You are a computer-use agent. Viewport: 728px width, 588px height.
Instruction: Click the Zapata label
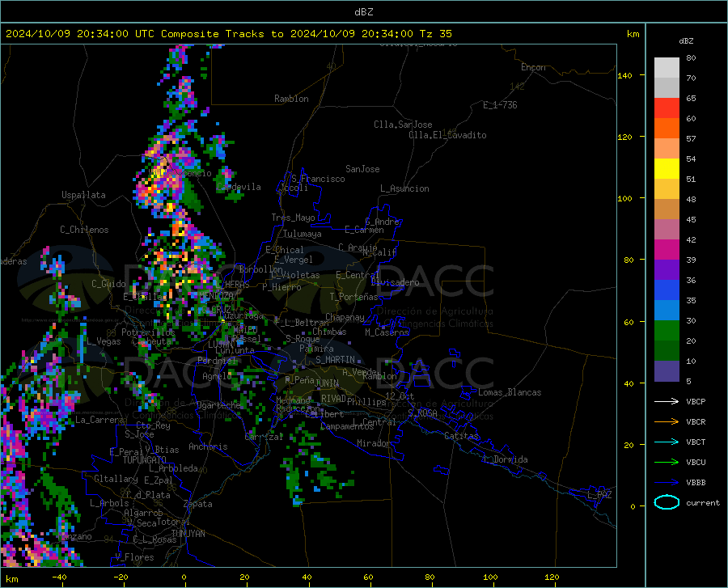tap(198, 504)
